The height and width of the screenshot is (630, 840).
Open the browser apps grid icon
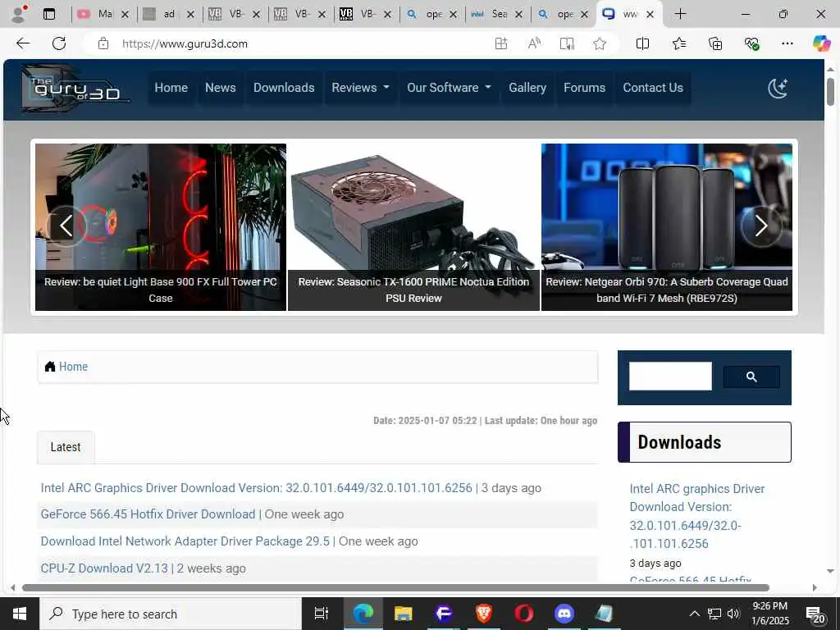501,43
